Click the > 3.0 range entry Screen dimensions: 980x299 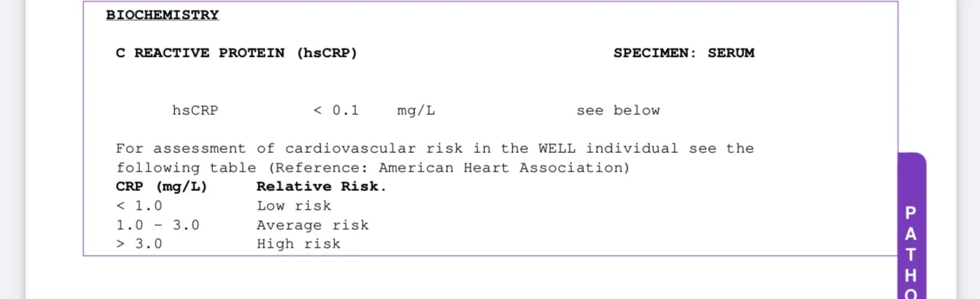click(x=139, y=244)
